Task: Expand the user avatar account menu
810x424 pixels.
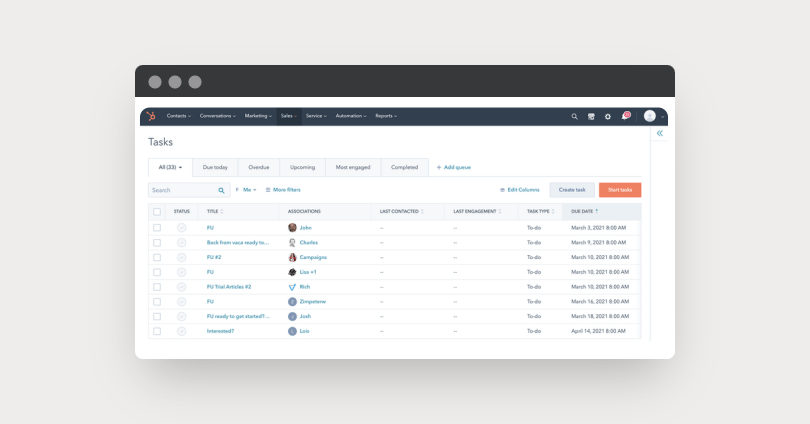Action: coord(653,116)
